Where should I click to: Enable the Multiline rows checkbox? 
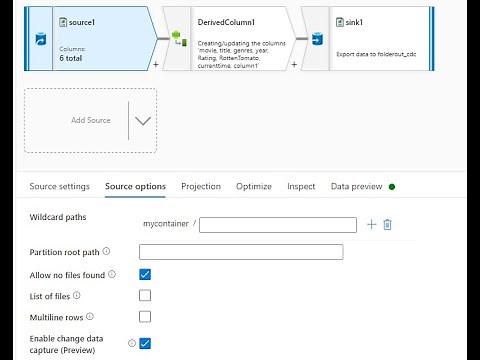145,317
